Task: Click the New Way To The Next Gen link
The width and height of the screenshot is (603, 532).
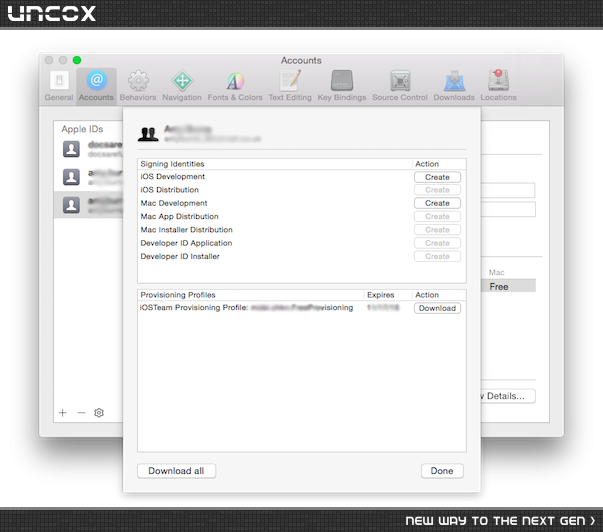Action: [500, 521]
